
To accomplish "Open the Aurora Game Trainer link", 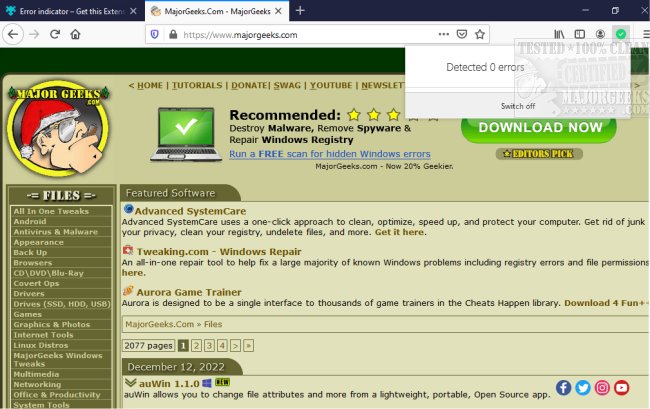I will coord(189,292).
